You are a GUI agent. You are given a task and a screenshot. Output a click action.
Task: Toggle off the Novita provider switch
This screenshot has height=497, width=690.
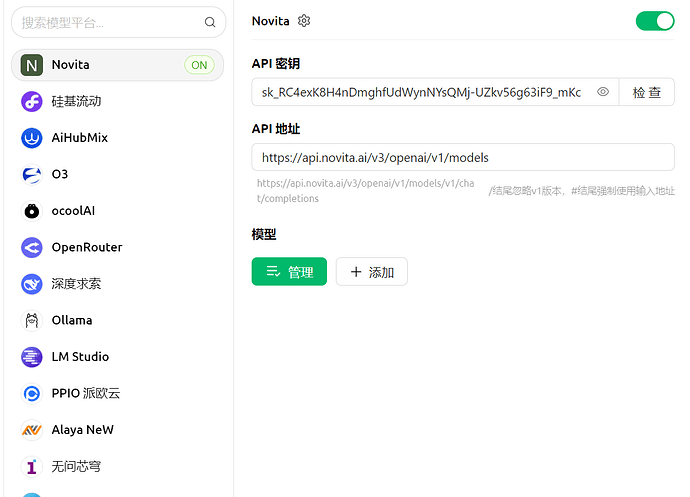click(655, 21)
